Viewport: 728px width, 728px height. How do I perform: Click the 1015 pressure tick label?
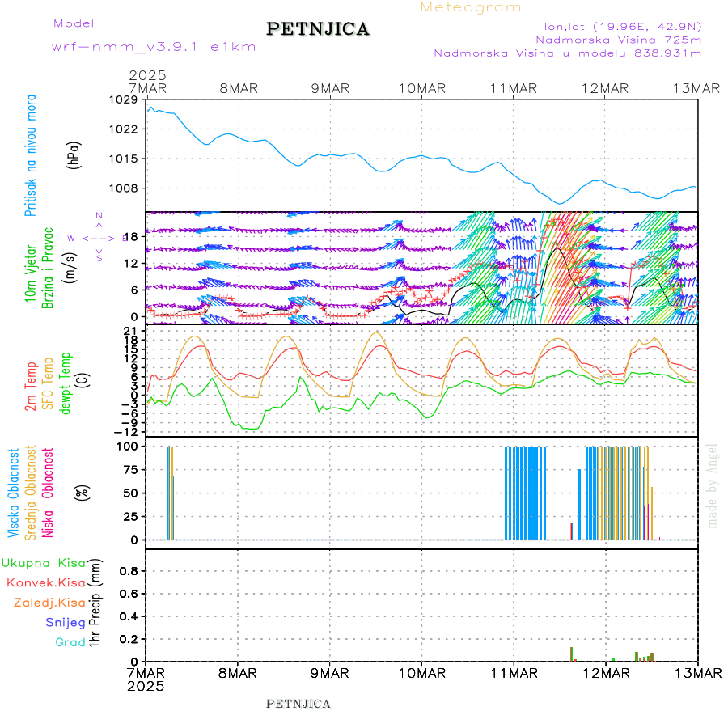(124, 159)
